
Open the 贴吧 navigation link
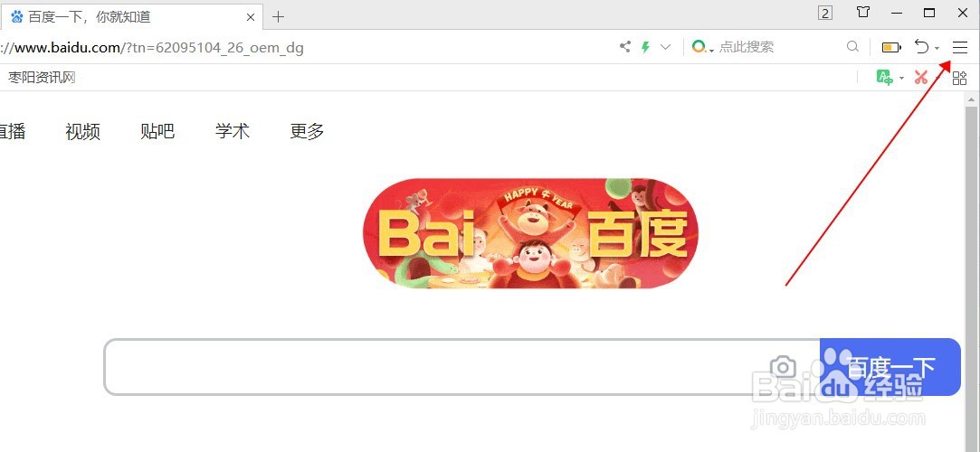coord(157,131)
